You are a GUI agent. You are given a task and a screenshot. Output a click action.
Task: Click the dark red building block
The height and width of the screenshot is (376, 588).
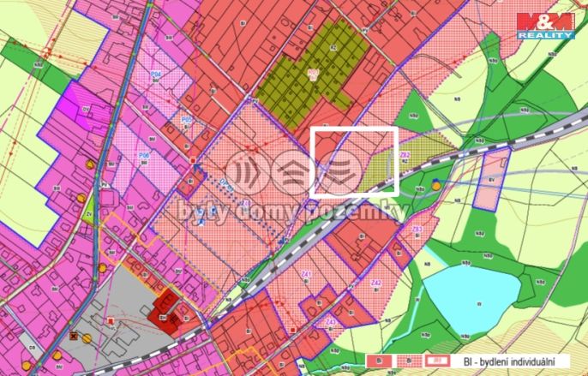tap(165, 312)
